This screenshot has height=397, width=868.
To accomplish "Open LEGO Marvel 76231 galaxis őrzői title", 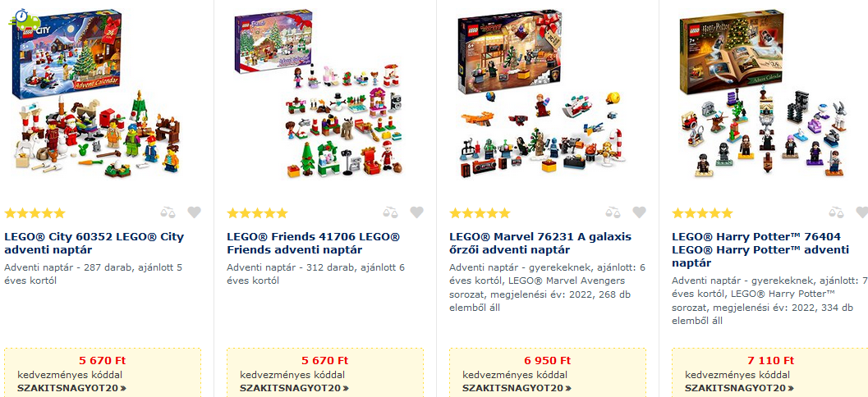I will pos(540,244).
